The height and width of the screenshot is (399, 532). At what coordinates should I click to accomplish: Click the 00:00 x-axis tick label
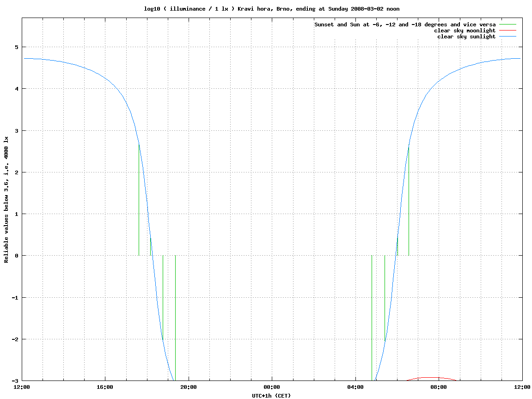(x=272, y=387)
